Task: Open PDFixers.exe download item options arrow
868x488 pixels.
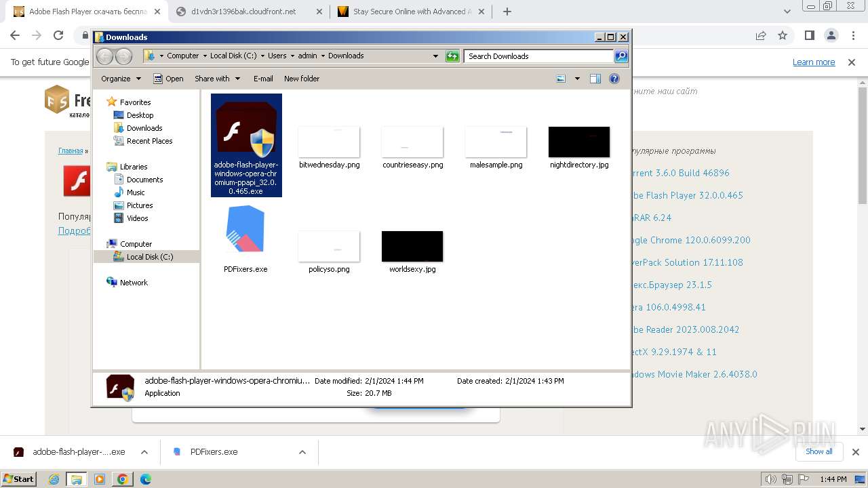Action: (302, 452)
